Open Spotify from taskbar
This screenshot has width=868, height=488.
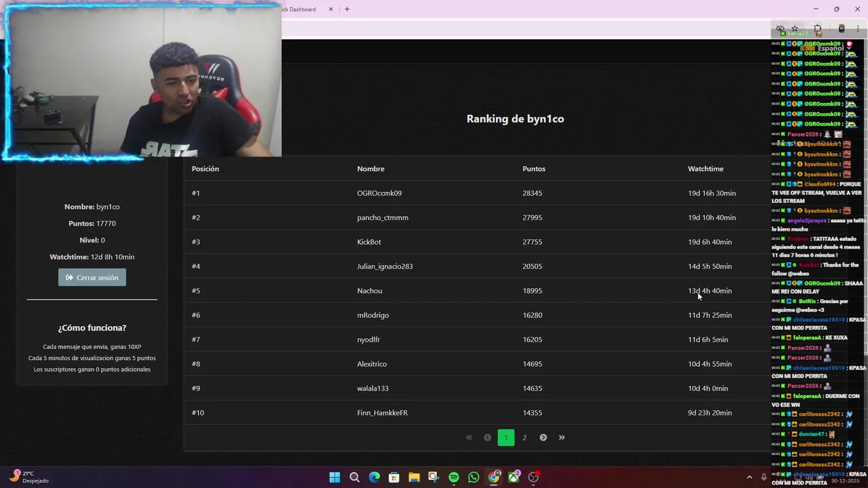pyautogui.click(x=454, y=477)
